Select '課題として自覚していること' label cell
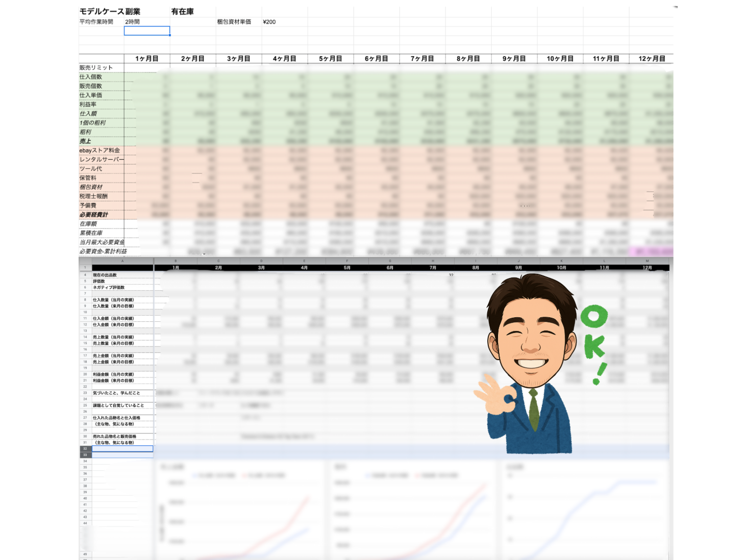 (118, 405)
